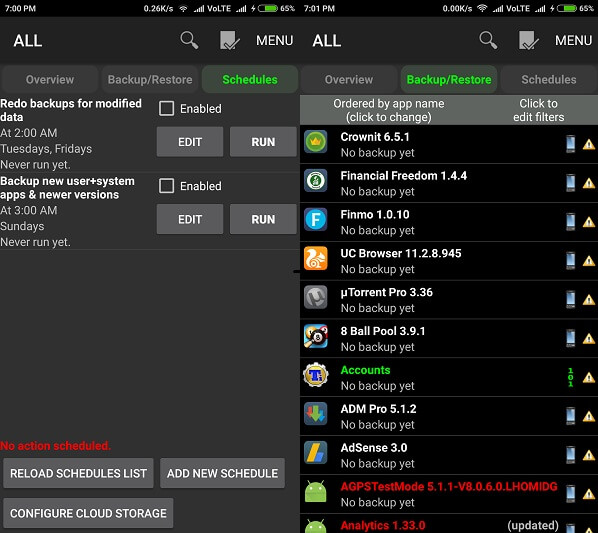Open the 8 Ball Pool 3.9.1 entry

click(449, 339)
